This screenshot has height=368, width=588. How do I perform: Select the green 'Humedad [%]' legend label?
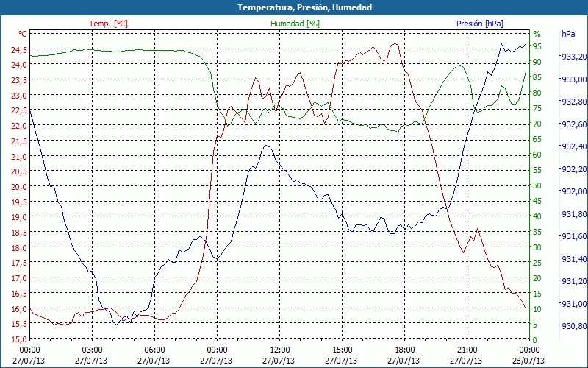(295, 24)
